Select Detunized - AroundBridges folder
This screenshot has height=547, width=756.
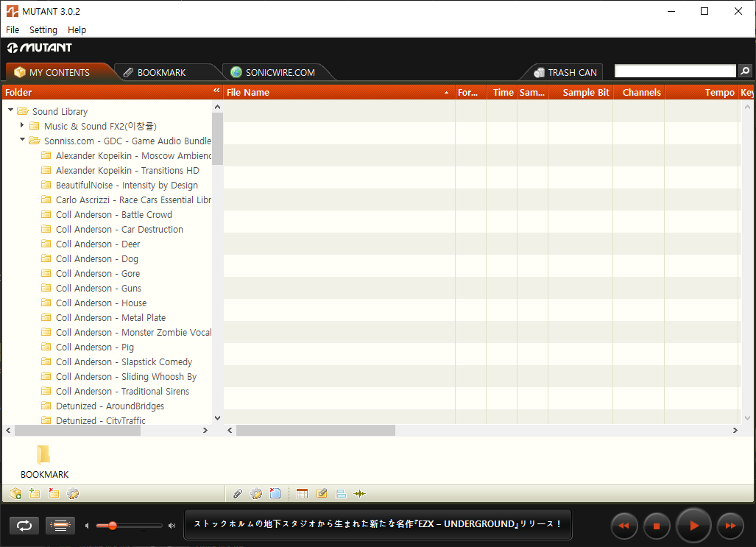click(x=110, y=406)
